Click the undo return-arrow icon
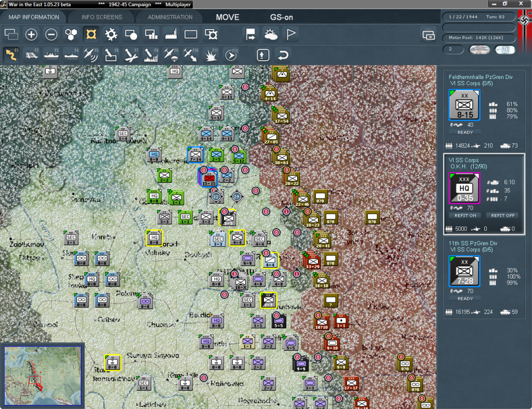Screen dimensions: 532x409 (283, 55)
